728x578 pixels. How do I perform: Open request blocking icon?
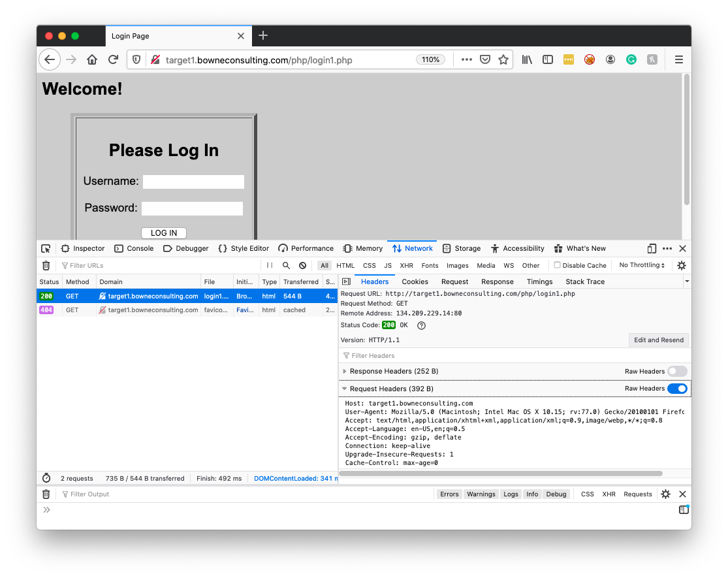pyautogui.click(x=303, y=266)
